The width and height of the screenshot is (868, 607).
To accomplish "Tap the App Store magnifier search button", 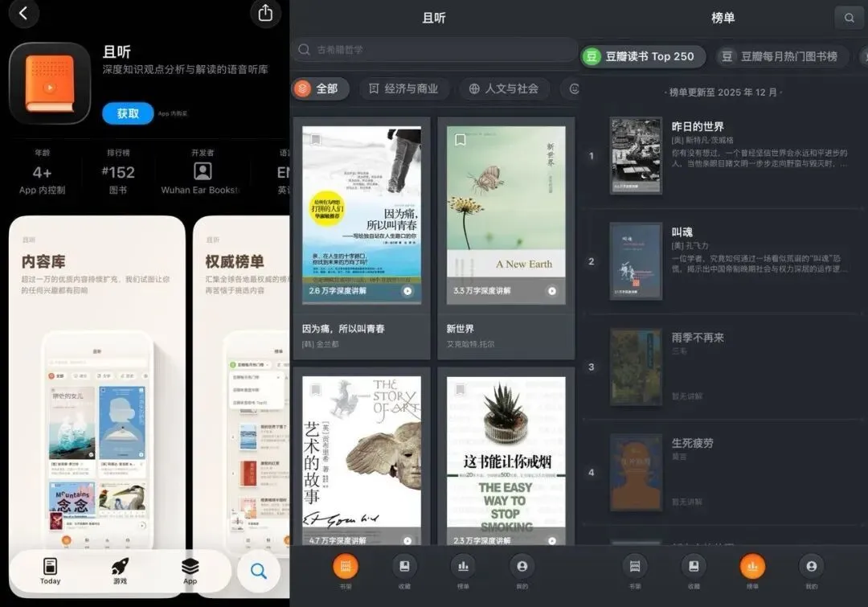I will tap(258, 571).
